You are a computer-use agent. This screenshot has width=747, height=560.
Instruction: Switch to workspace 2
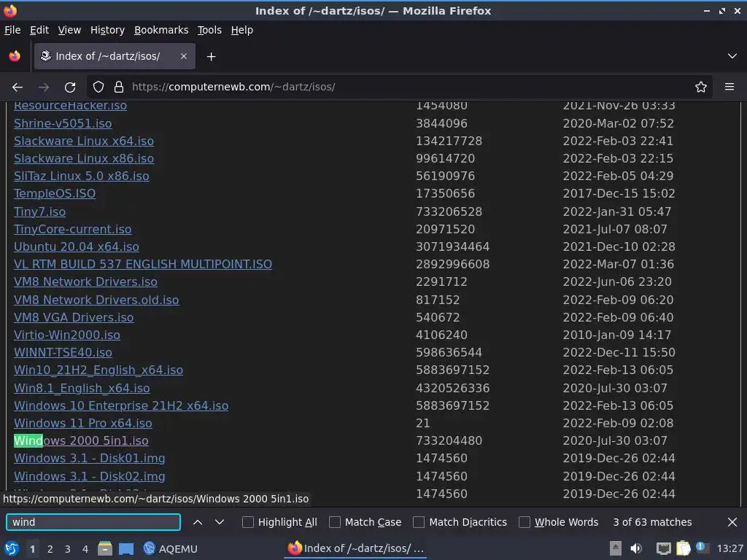tap(50, 549)
